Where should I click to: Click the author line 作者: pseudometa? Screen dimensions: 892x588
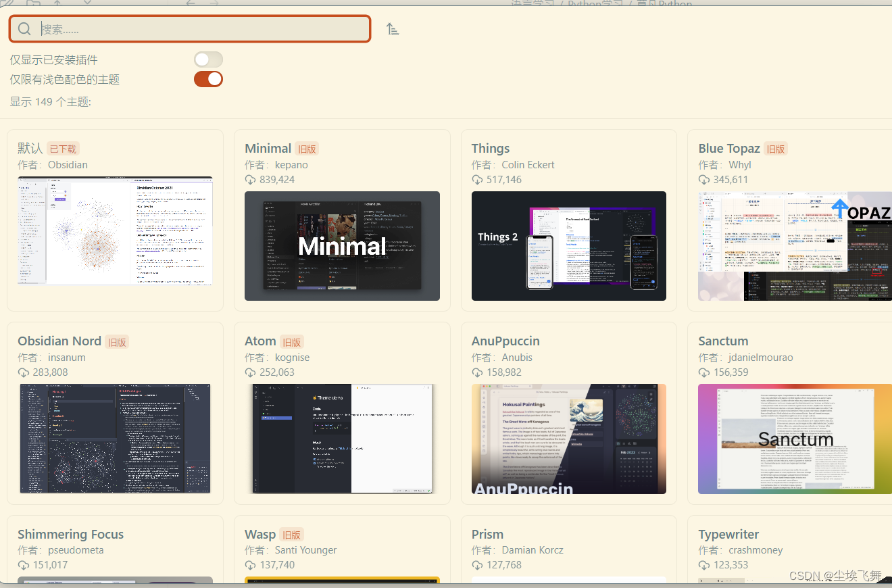(x=61, y=550)
